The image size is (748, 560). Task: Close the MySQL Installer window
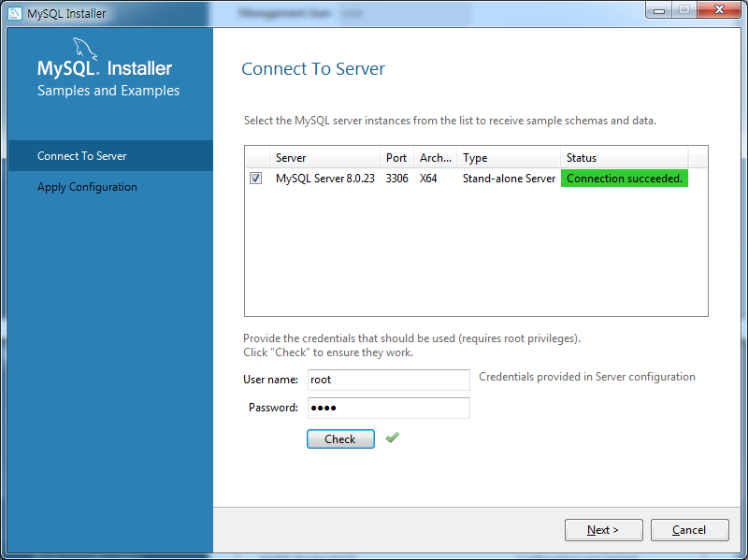tap(719, 10)
